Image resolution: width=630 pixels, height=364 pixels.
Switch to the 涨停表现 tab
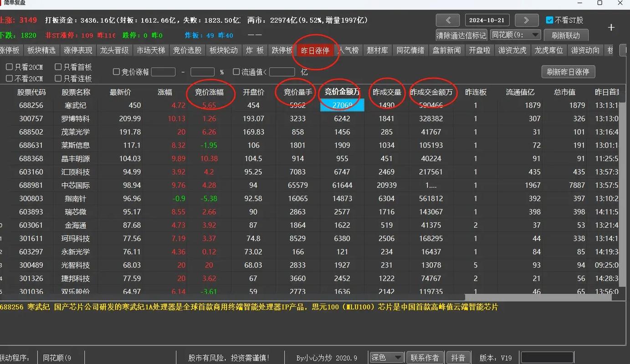pyautogui.click(x=78, y=51)
